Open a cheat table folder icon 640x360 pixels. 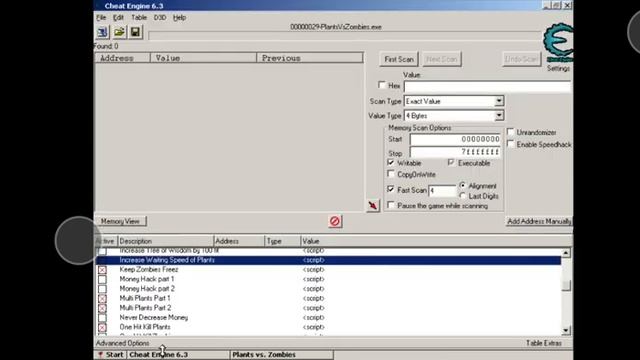[x=119, y=32]
